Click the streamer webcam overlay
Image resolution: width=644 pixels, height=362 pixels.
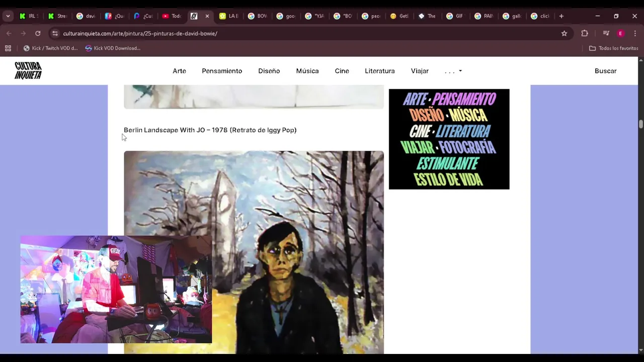pos(116,289)
